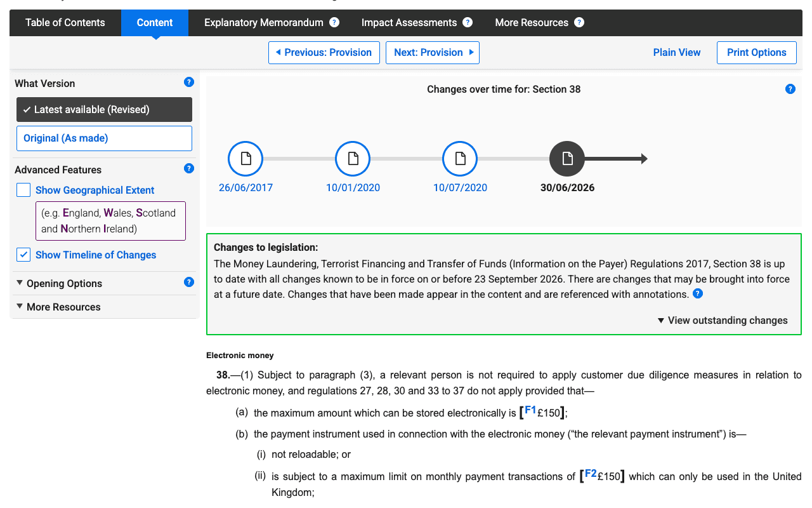Click the "not reloadable; or" clause text
812x508 pixels.
pyautogui.click(x=311, y=455)
